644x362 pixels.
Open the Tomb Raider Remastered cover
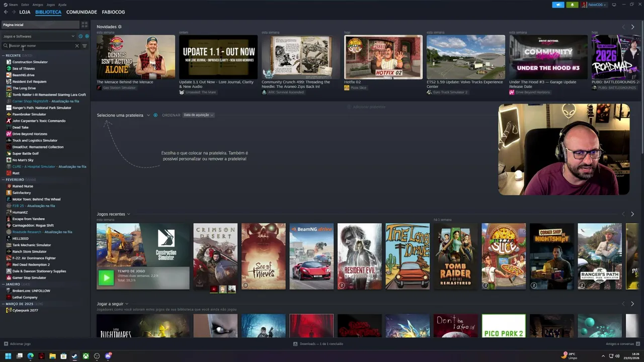pos(455,256)
